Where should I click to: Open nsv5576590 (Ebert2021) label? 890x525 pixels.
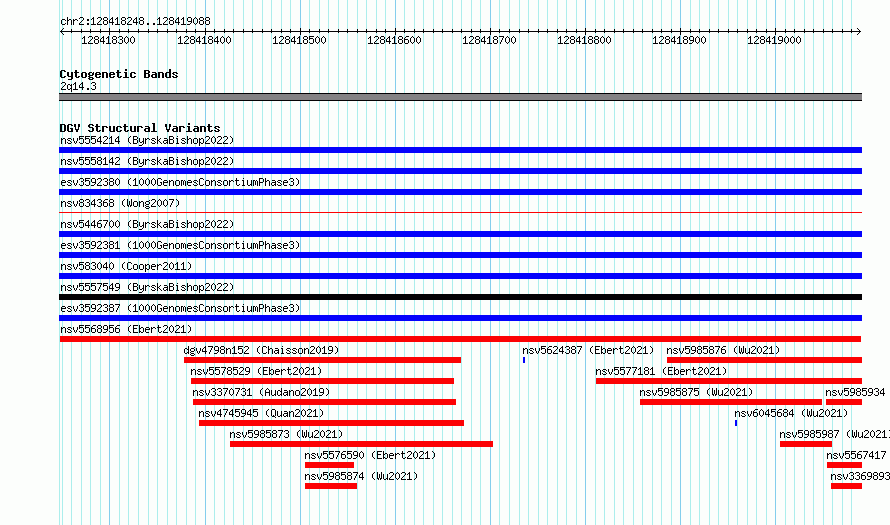[x=370, y=455]
